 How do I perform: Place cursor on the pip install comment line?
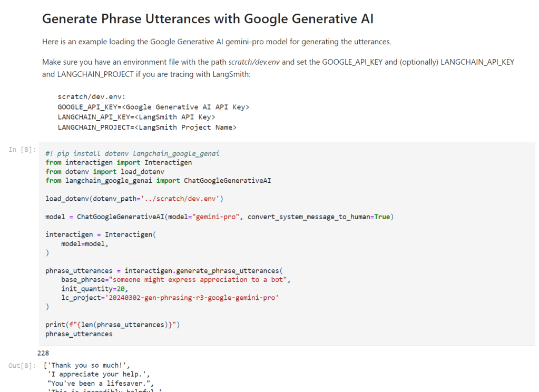[x=132, y=153]
